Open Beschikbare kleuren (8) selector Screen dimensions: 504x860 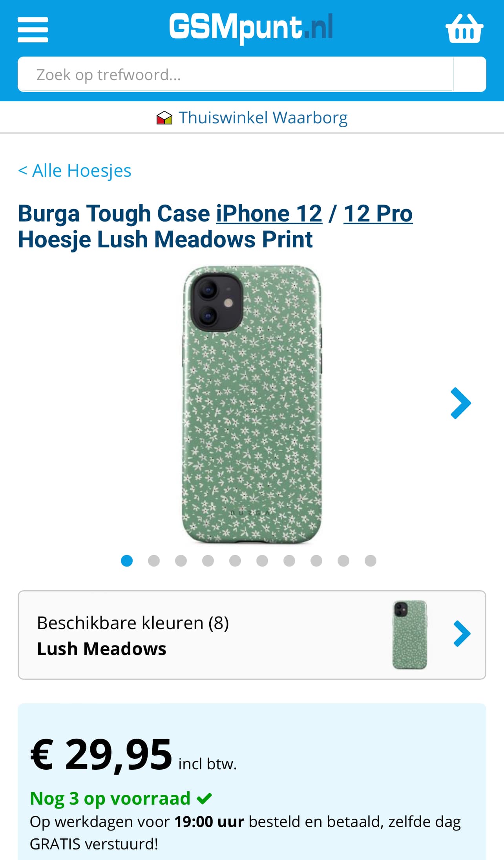[x=252, y=635]
